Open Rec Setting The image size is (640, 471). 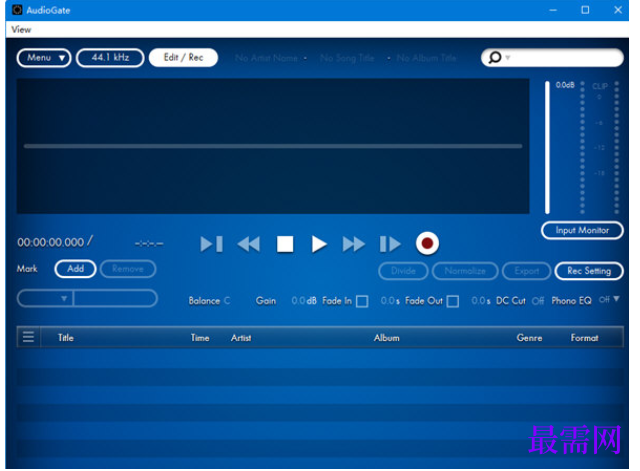(589, 271)
